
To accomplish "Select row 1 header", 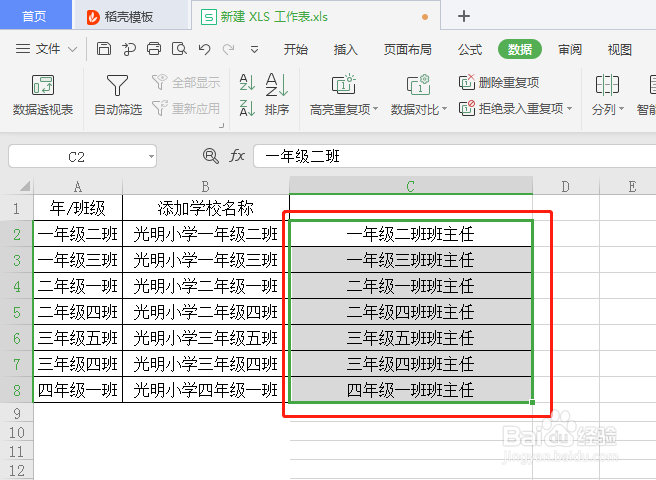I will coord(16,208).
